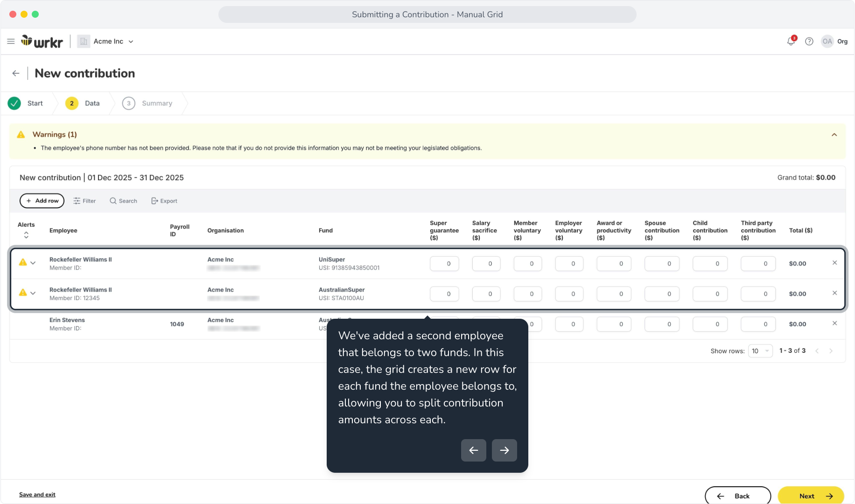Open the help question mark icon
The image size is (855, 504).
(x=809, y=42)
